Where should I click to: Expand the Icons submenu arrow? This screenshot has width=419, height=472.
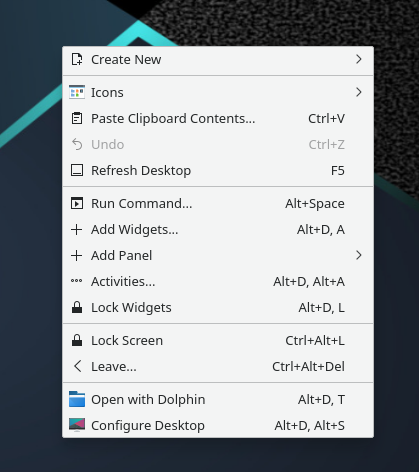[359, 92]
